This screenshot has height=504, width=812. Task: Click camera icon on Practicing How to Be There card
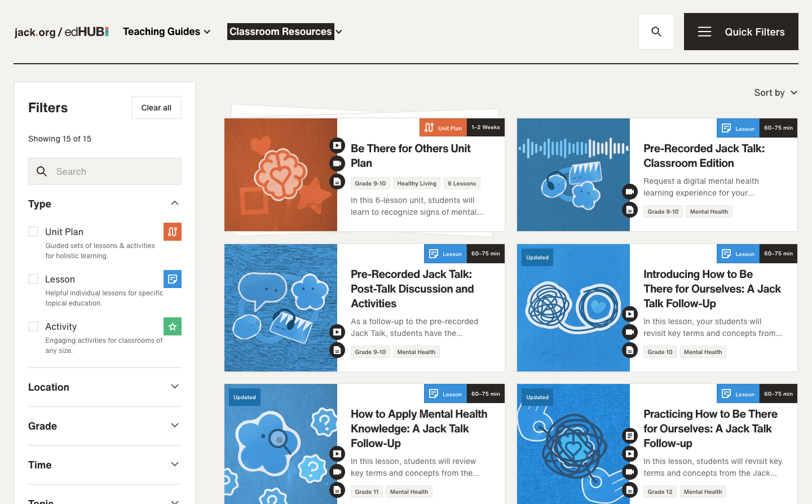click(630, 472)
